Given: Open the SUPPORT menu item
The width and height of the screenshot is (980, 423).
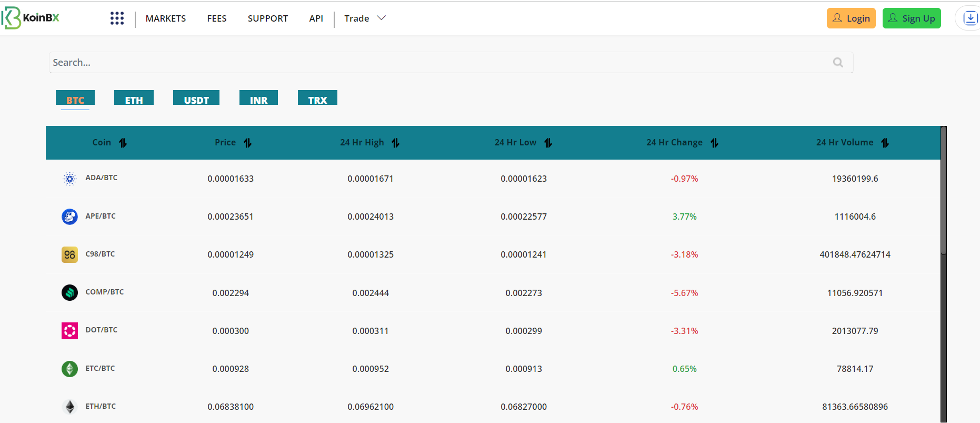Looking at the screenshot, I should [268, 18].
